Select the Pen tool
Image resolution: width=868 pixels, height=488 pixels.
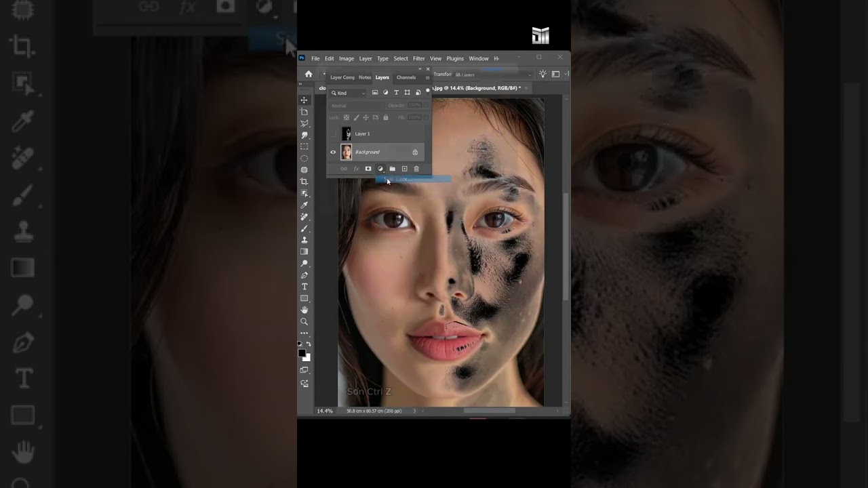pyautogui.click(x=304, y=275)
